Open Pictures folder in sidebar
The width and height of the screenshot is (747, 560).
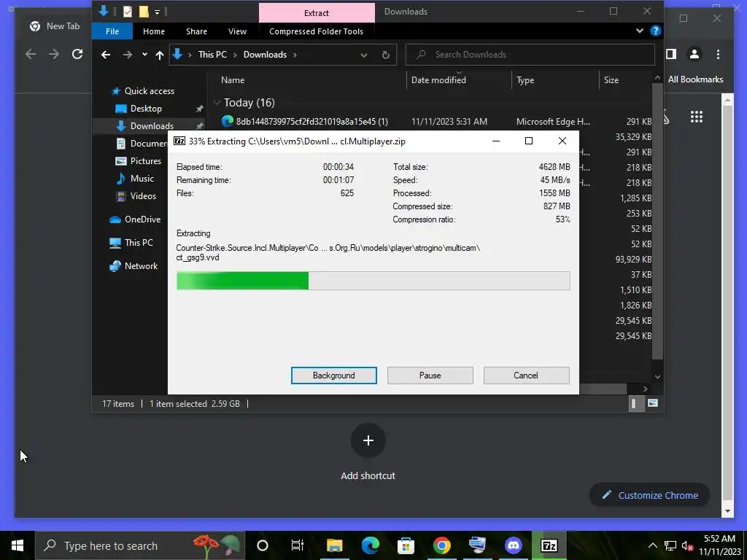pyautogui.click(x=145, y=161)
